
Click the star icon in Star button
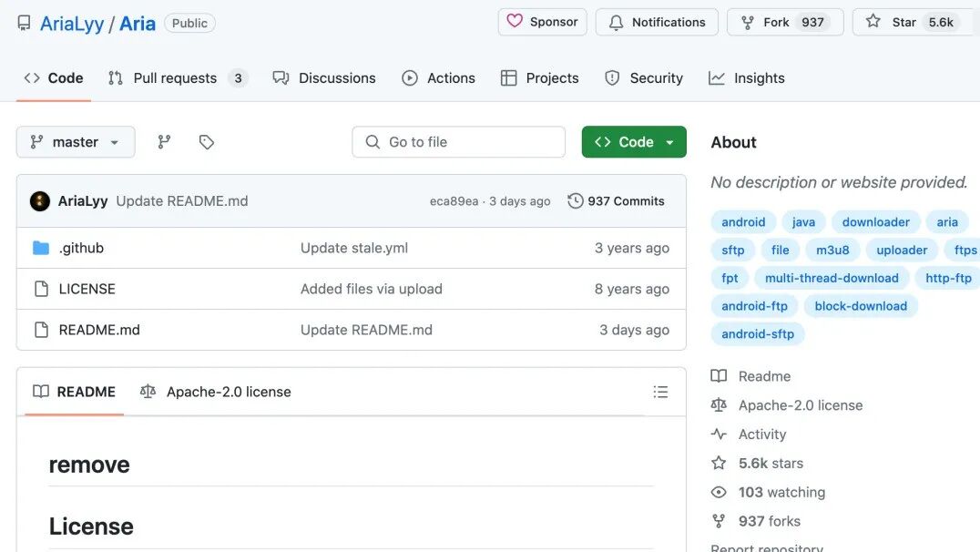click(873, 22)
